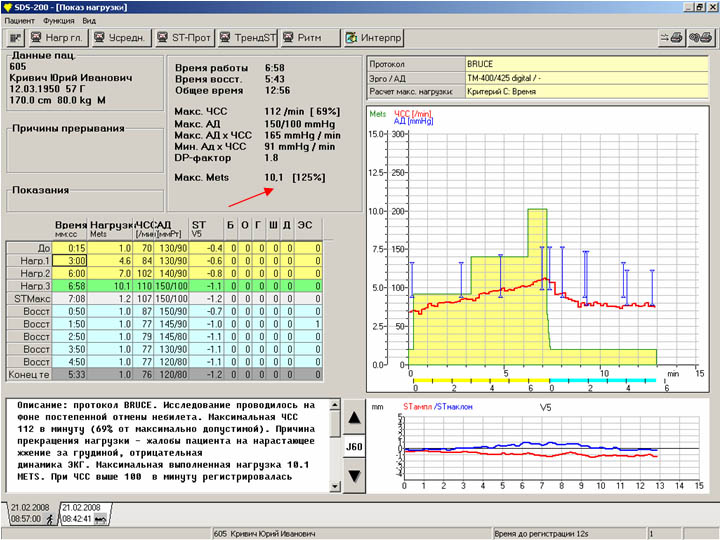Switch to the 21.02.2008 08:57:00 tab
This screenshot has width=721, height=540.
point(31,514)
